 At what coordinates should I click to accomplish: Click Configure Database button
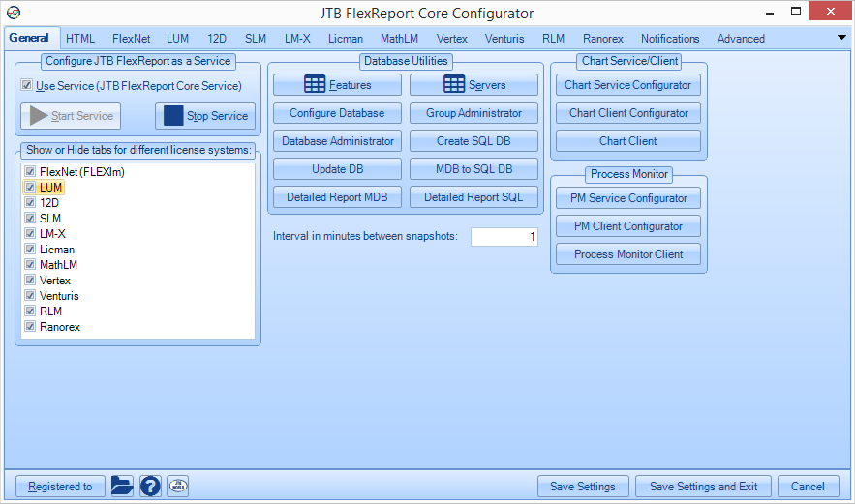(337, 113)
